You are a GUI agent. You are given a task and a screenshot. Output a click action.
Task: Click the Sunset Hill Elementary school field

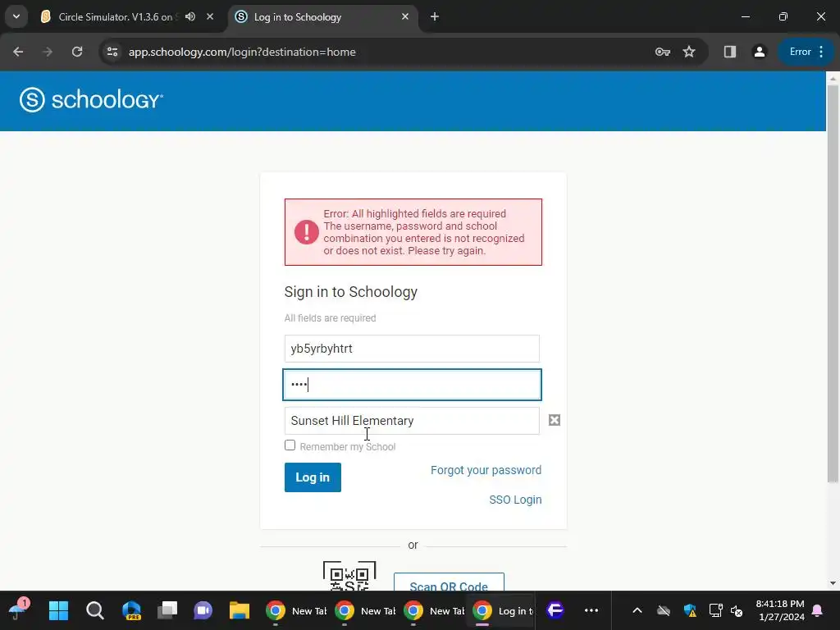[x=412, y=421]
